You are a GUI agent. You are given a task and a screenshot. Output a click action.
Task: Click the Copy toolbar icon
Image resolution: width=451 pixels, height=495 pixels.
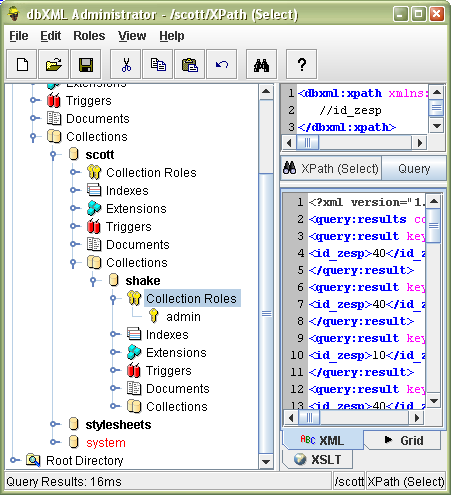click(x=158, y=64)
